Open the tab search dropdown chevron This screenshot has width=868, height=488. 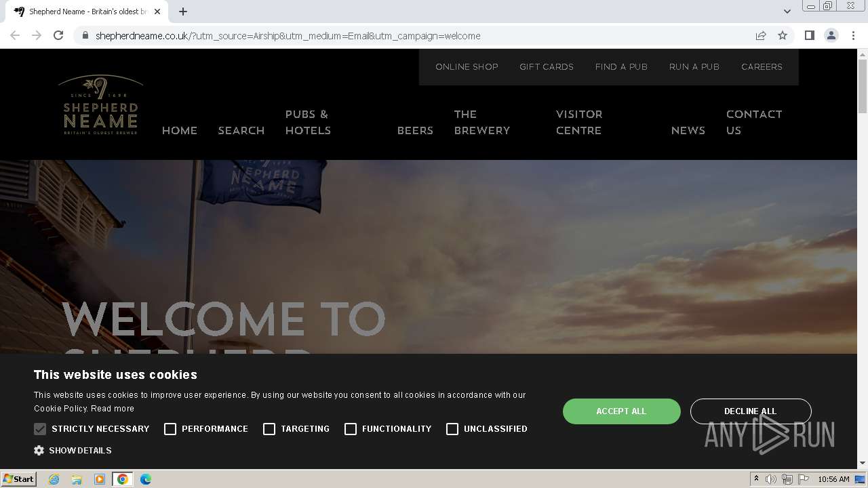tap(787, 12)
